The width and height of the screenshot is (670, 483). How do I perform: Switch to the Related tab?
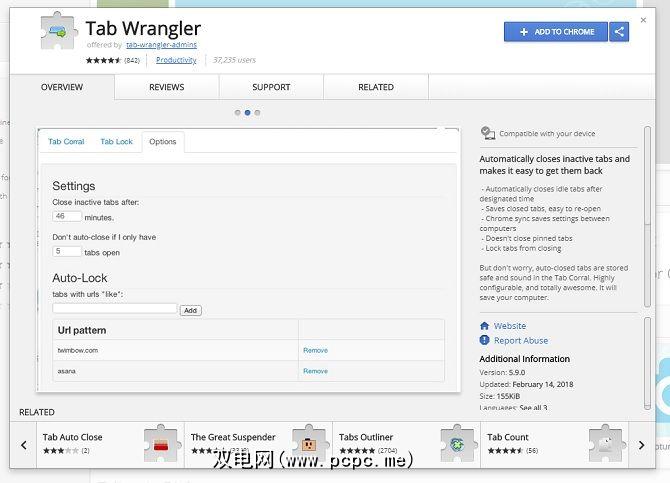coord(376,87)
